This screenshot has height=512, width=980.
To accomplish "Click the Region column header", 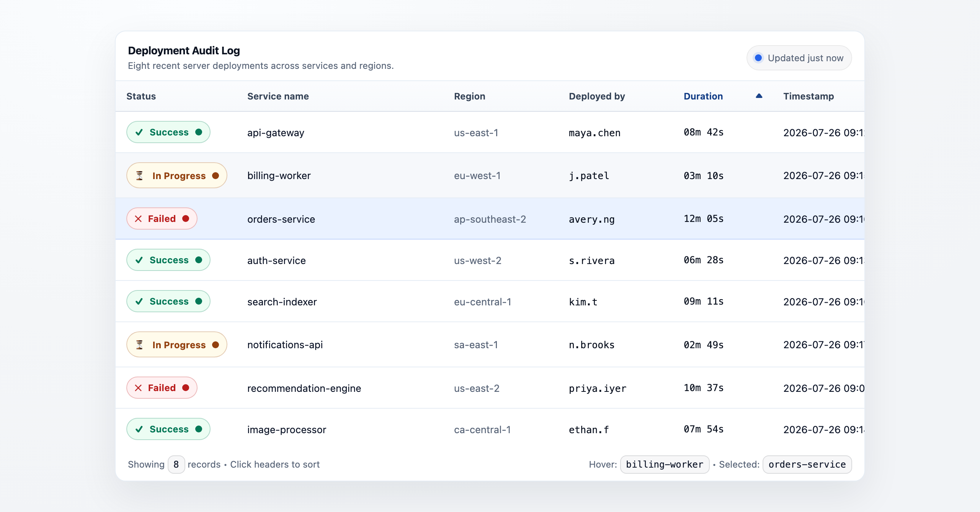I will click(x=470, y=96).
